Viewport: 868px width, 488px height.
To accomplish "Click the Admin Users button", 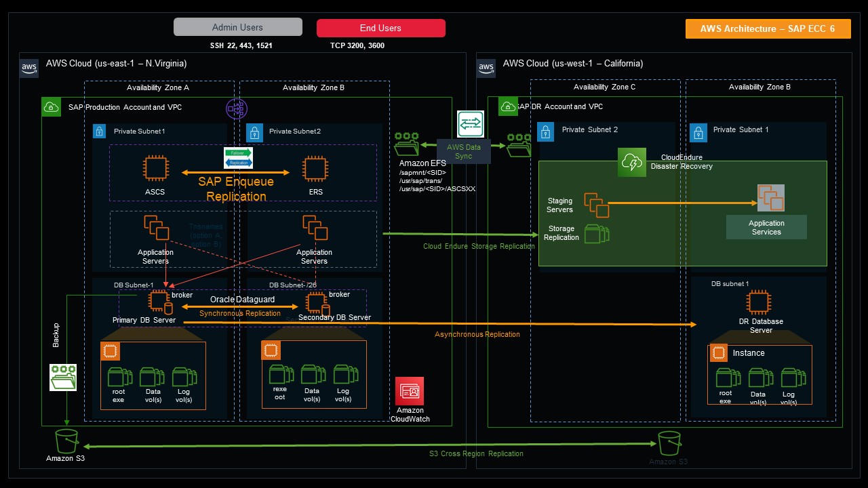I will (238, 27).
